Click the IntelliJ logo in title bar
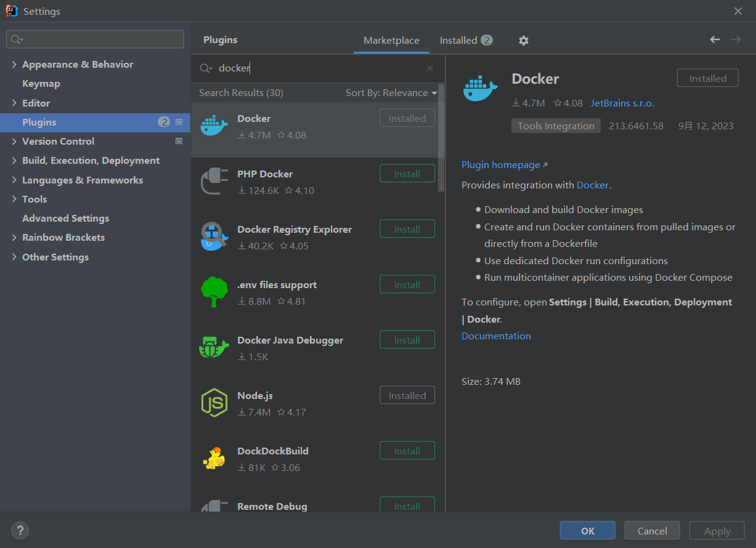 click(x=11, y=11)
